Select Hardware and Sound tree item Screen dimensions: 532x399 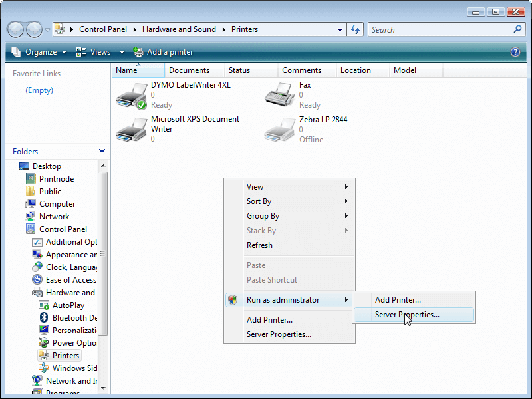point(64,293)
